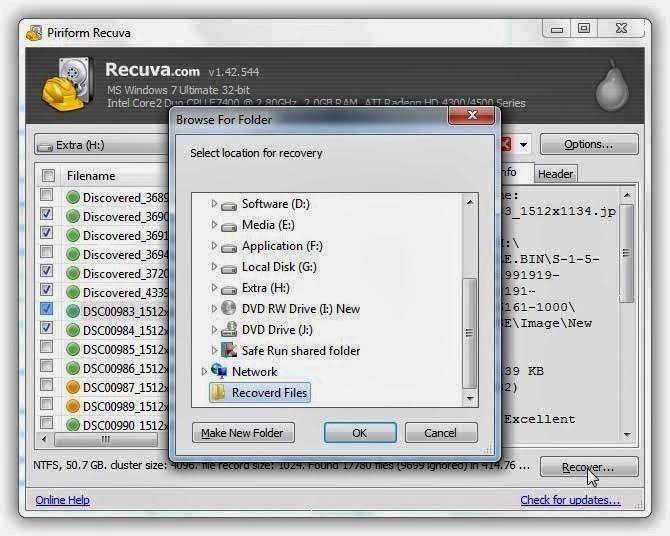Image resolution: width=670 pixels, height=536 pixels.
Task: Click the Local Disk (G:) drive icon
Action: click(229, 268)
